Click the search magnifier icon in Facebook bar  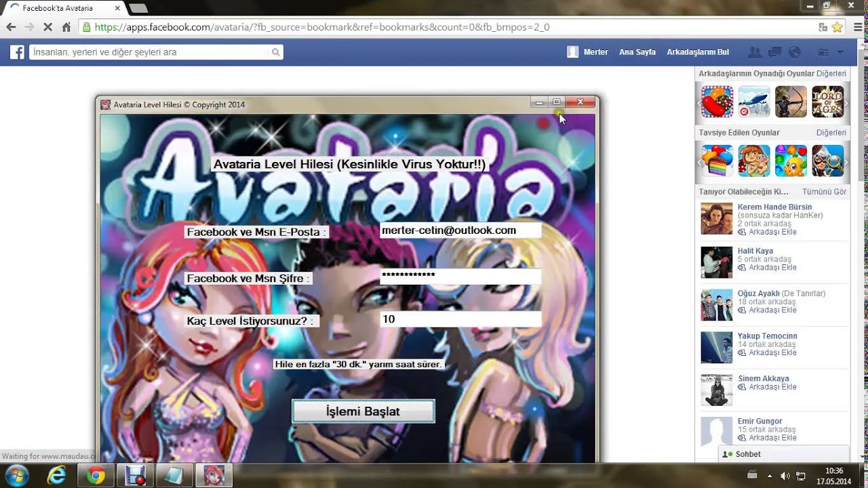[x=275, y=52]
